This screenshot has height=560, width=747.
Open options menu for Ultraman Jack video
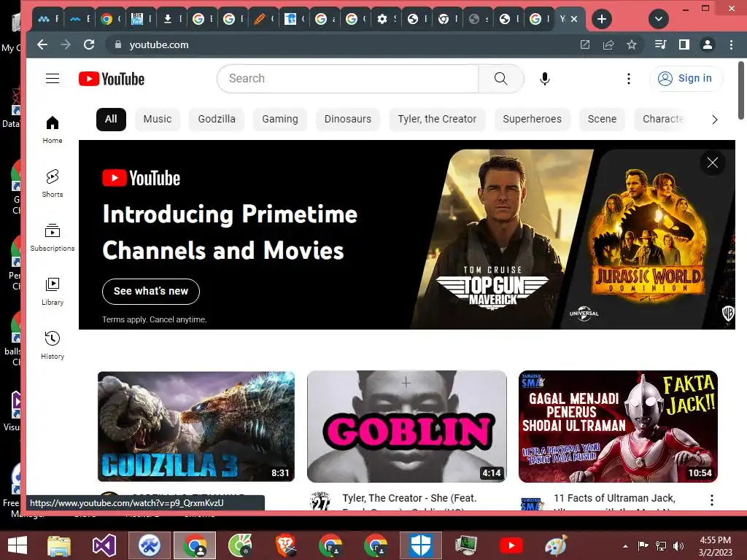[712, 500]
